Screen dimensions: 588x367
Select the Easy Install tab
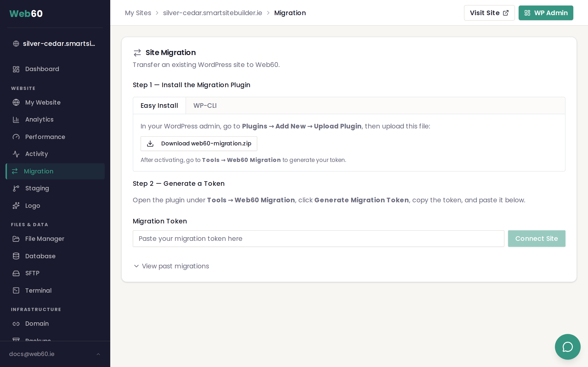point(159,105)
